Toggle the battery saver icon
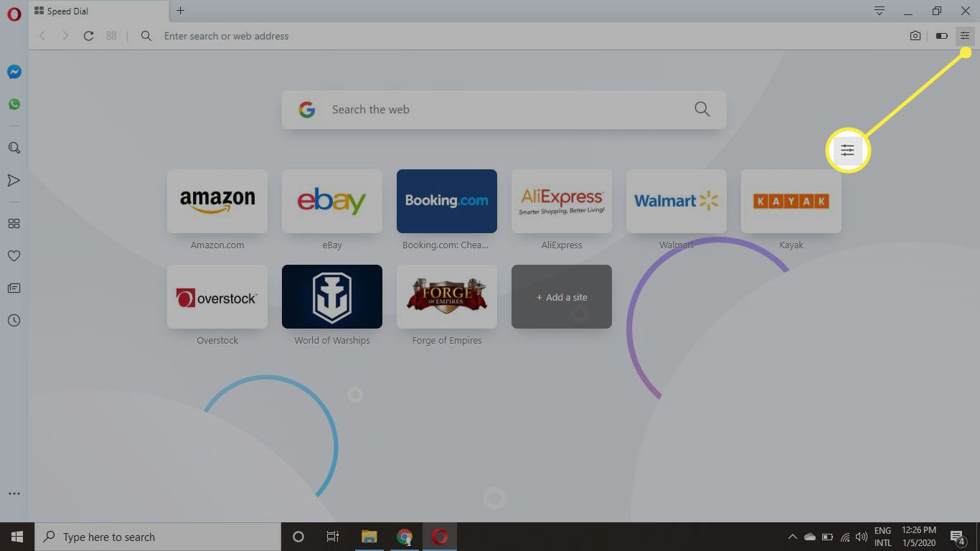 pyautogui.click(x=942, y=36)
